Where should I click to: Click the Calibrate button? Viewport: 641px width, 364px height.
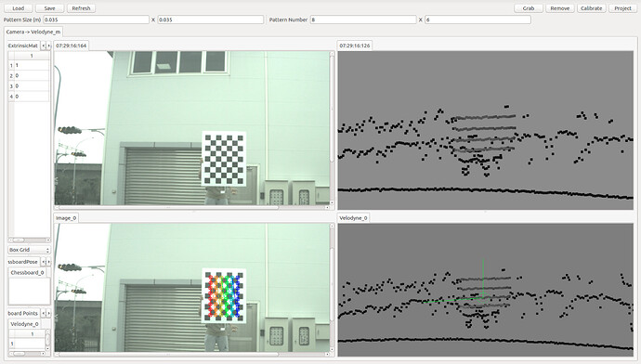point(591,8)
